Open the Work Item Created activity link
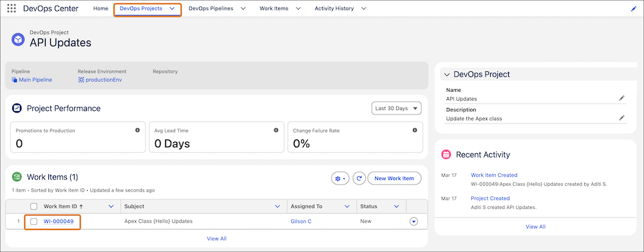 (494, 175)
